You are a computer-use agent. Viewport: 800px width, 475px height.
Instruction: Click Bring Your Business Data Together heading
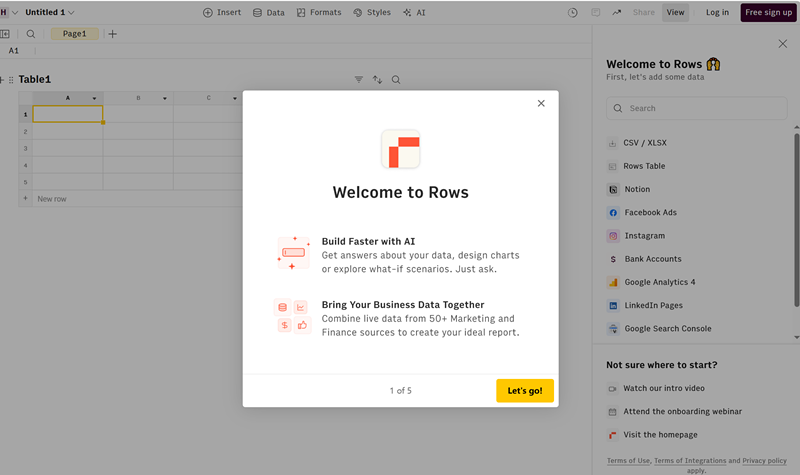(403, 305)
